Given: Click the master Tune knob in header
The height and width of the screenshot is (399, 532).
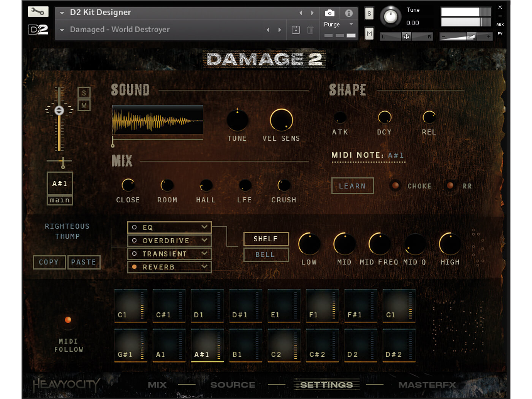Looking at the screenshot, I should coord(390,17).
